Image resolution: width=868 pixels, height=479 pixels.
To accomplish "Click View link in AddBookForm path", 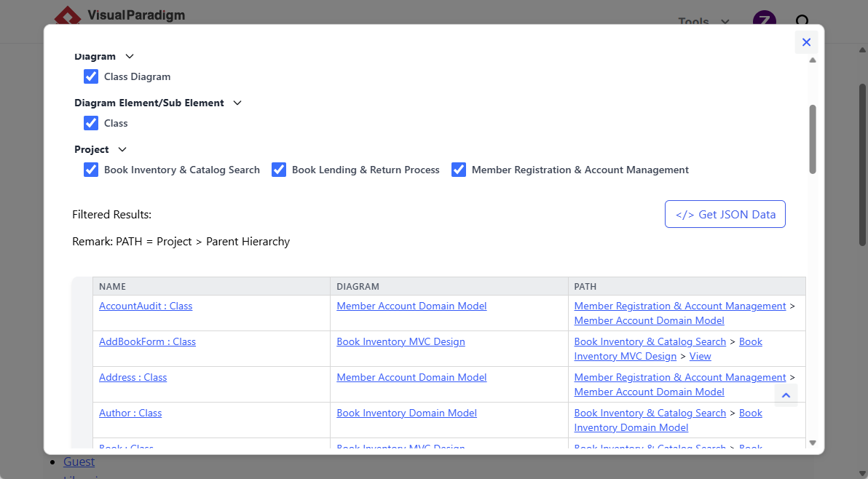I will point(700,356).
